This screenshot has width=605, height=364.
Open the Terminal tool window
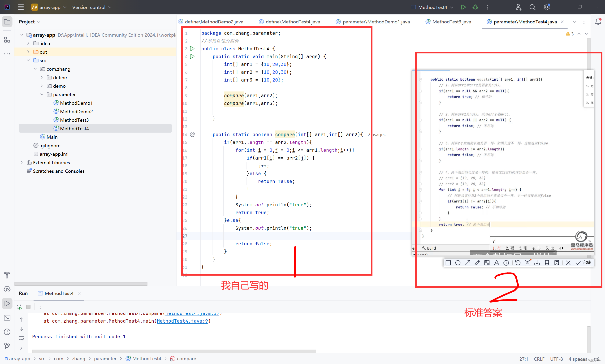tap(7, 318)
